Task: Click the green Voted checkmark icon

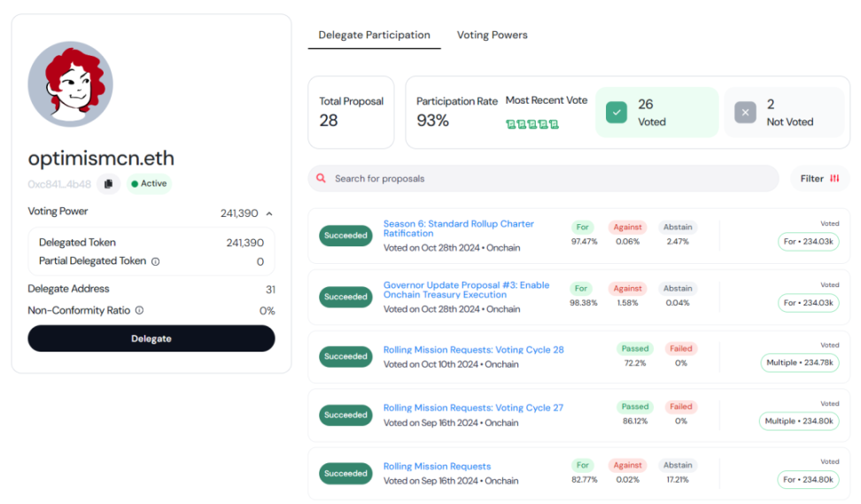Action: tap(617, 112)
